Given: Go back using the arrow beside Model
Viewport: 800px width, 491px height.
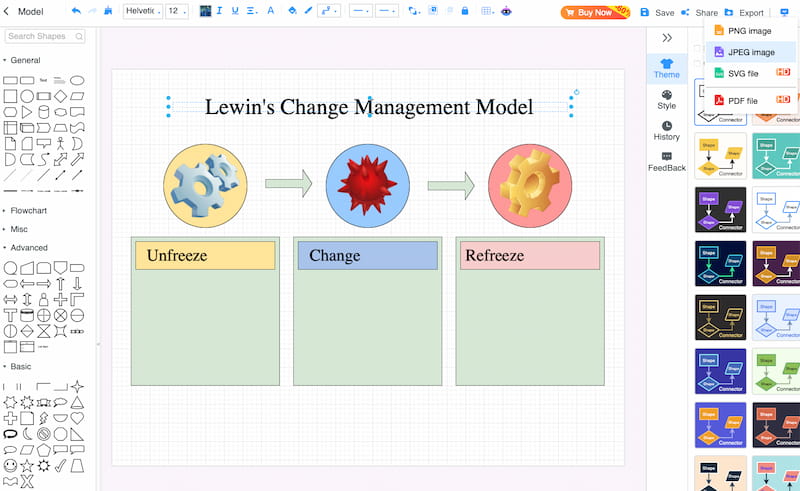Looking at the screenshot, I should (x=6, y=11).
